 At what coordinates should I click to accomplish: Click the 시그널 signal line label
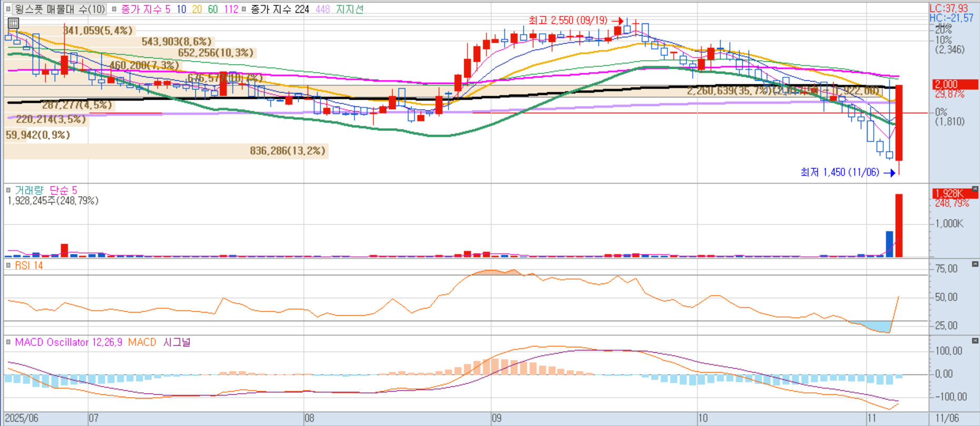(x=177, y=342)
